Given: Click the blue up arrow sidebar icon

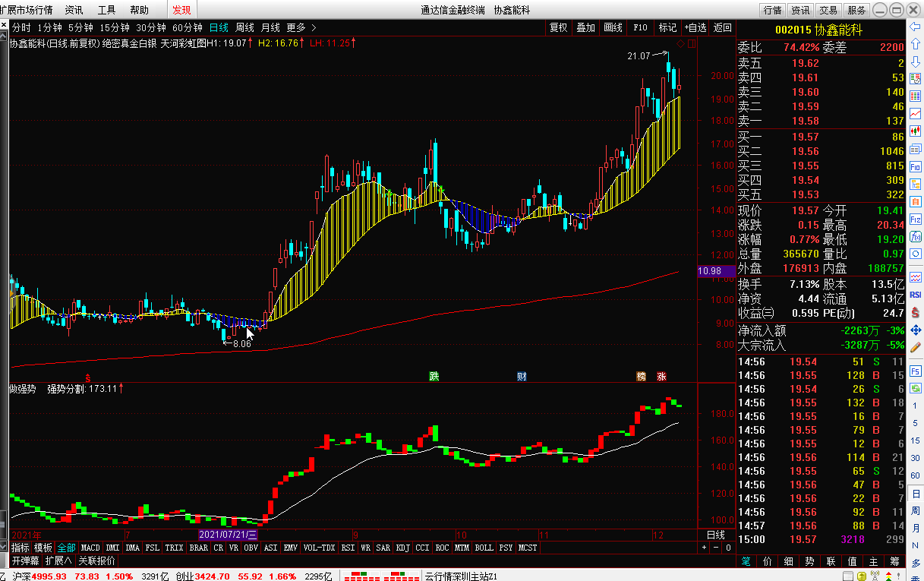Looking at the screenshot, I should pyautogui.click(x=916, y=43).
